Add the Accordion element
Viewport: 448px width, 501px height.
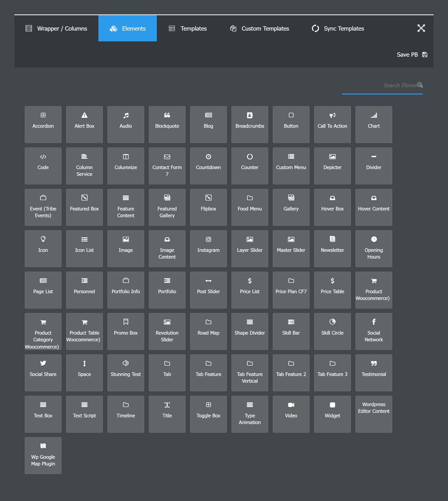tap(43, 124)
